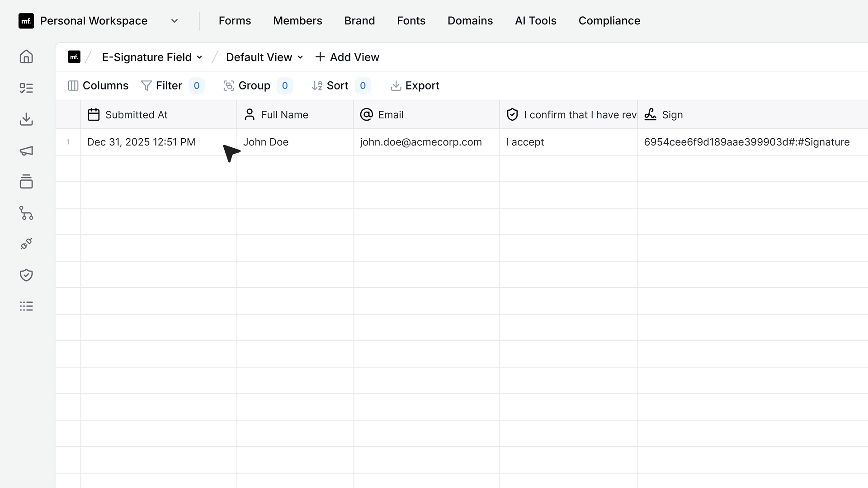Open the megaphone announcements sidebar icon
This screenshot has height=488, width=868.
coord(26,151)
